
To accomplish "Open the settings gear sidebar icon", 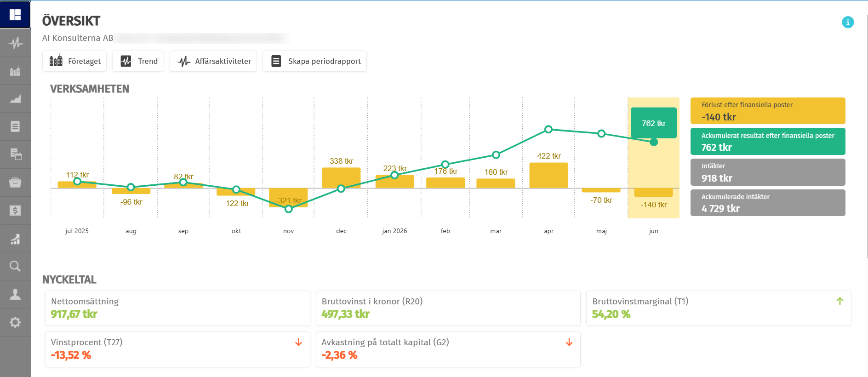I will 15,322.
